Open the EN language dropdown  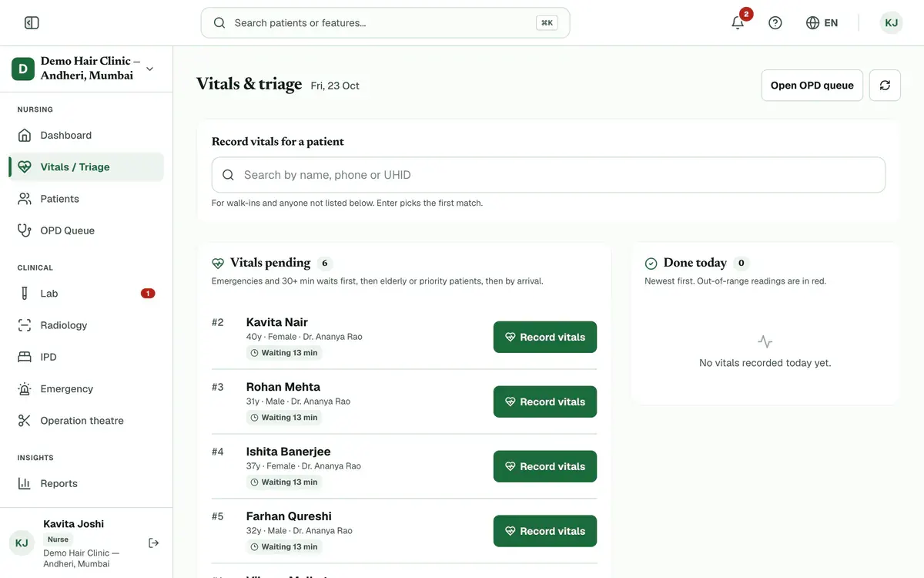(x=822, y=23)
